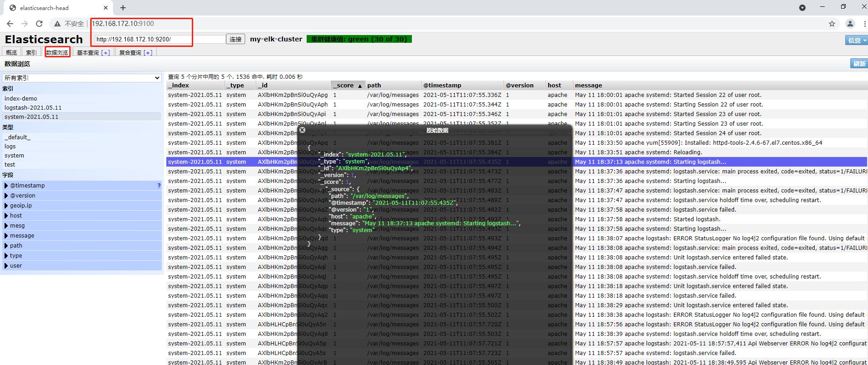
Task: Sort by the @version column header
Action: [x=525, y=85]
